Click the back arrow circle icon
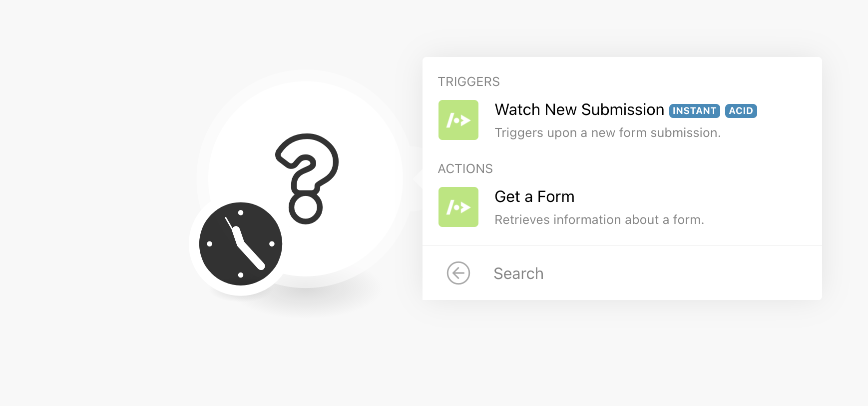This screenshot has height=406, width=868. click(458, 273)
